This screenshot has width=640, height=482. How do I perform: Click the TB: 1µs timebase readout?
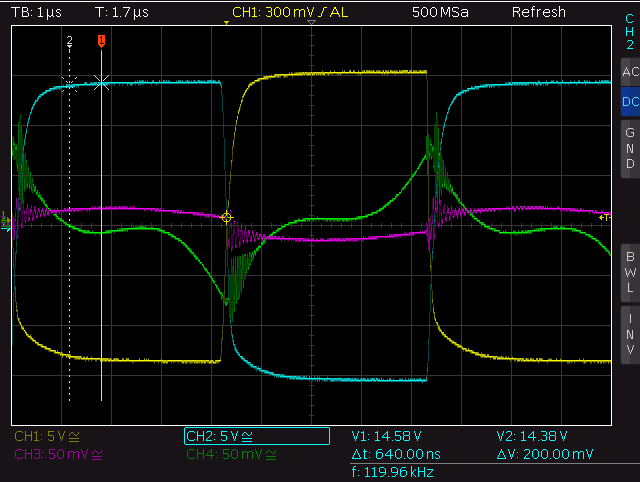pos(36,13)
